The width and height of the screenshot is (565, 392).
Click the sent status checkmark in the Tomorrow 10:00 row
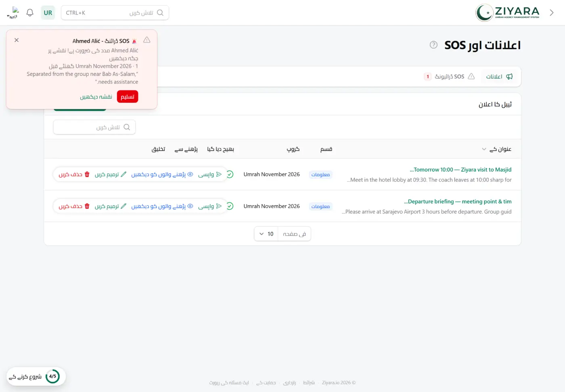tap(230, 174)
